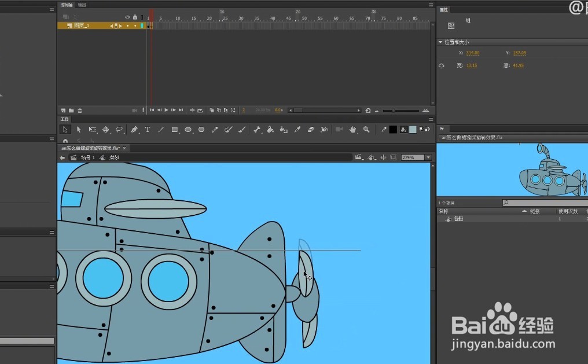Select the Camera tool

pyautogui.click(x=339, y=129)
